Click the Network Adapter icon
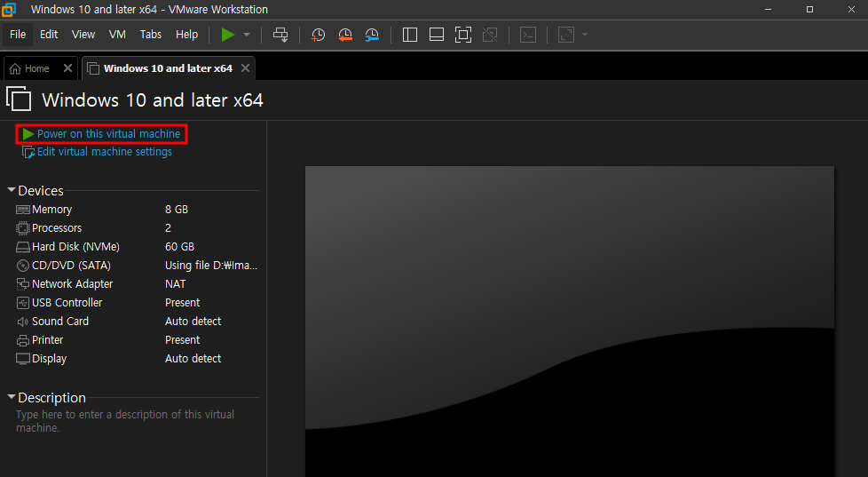Viewport: 868px width, 477px height. [23, 284]
